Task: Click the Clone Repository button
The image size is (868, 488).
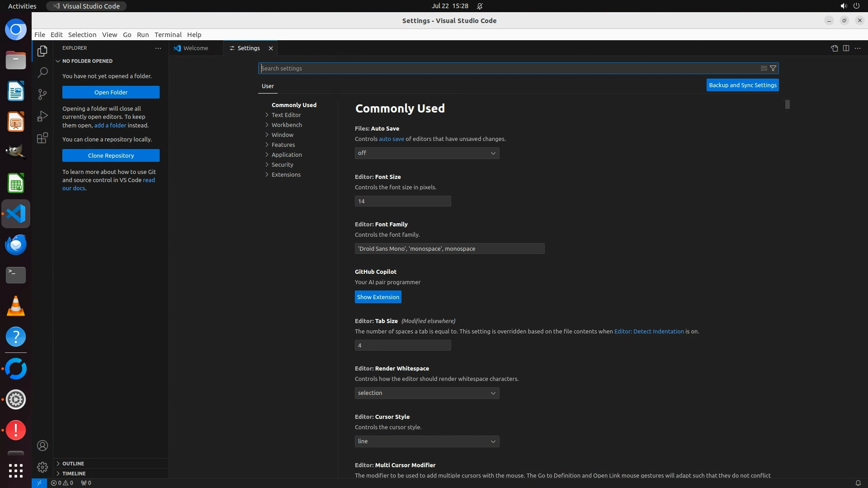Action: pos(111,155)
